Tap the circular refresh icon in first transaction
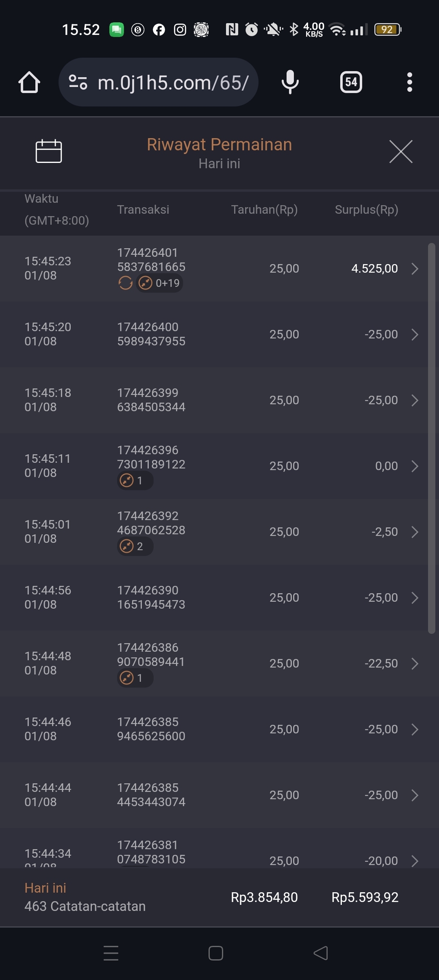The height and width of the screenshot is (980, 439). (125, 283)
